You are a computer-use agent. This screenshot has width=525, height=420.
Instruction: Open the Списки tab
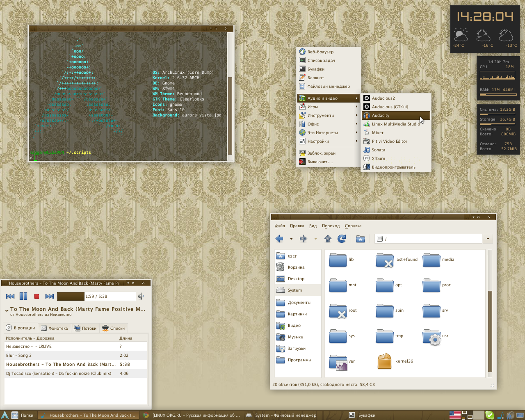click(114, 328)
